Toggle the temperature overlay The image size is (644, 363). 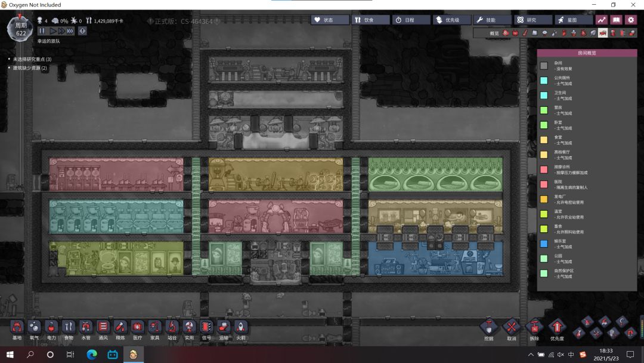click(x=525, y=33)
